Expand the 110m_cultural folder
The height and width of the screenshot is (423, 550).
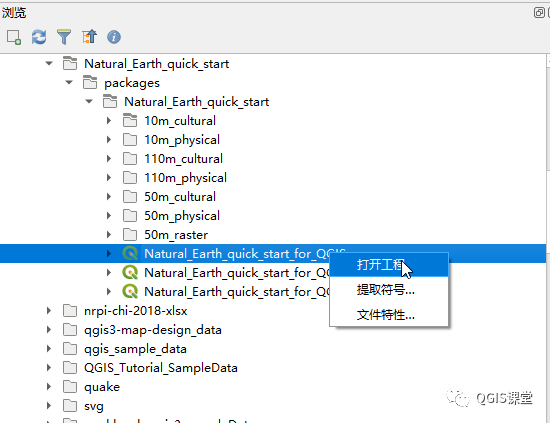(x=109, y=159)
